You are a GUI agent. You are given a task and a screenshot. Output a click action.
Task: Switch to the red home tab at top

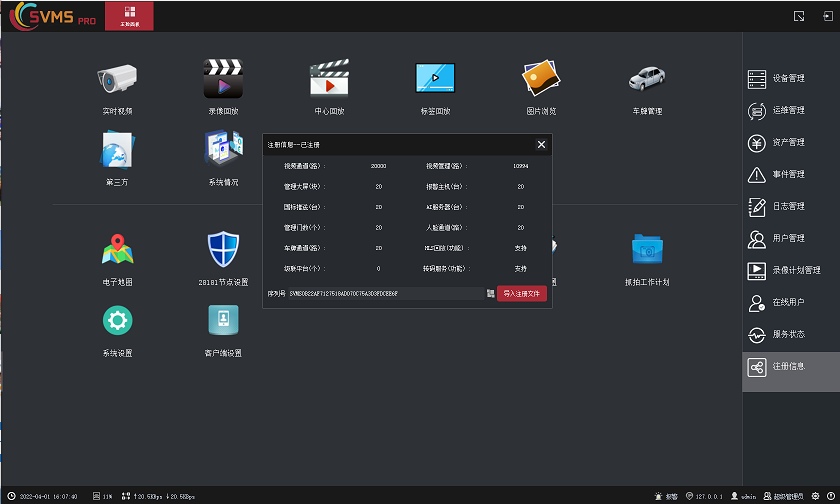tap(129, 16)
